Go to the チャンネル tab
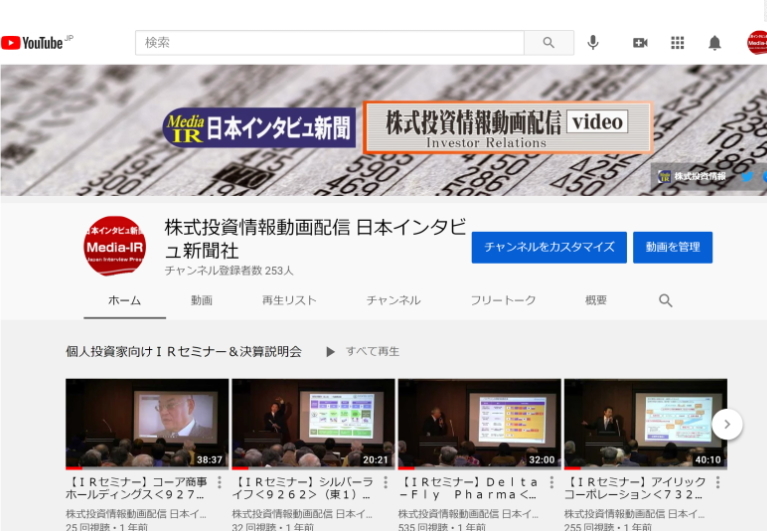This screenshot has width=767, height=531. click(393, 300)
